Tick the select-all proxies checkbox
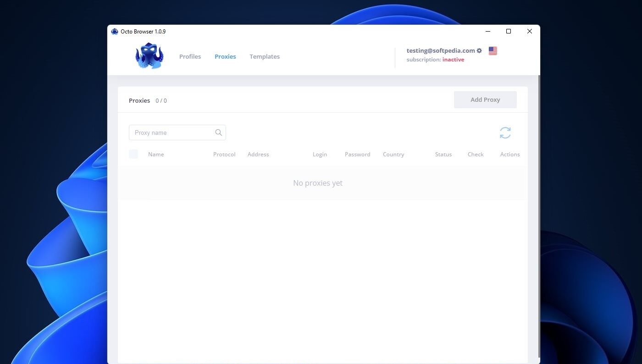This screenshot has width=642, height=364. [133, 154]
